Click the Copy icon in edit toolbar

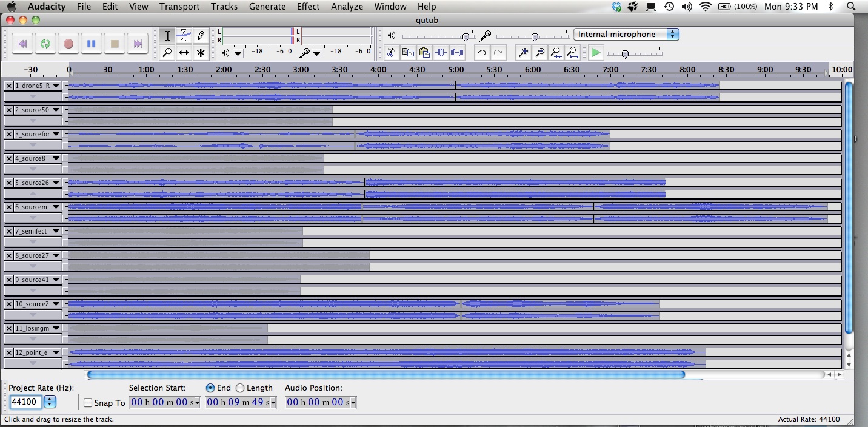pyautogui.click(x=408, y=52)
